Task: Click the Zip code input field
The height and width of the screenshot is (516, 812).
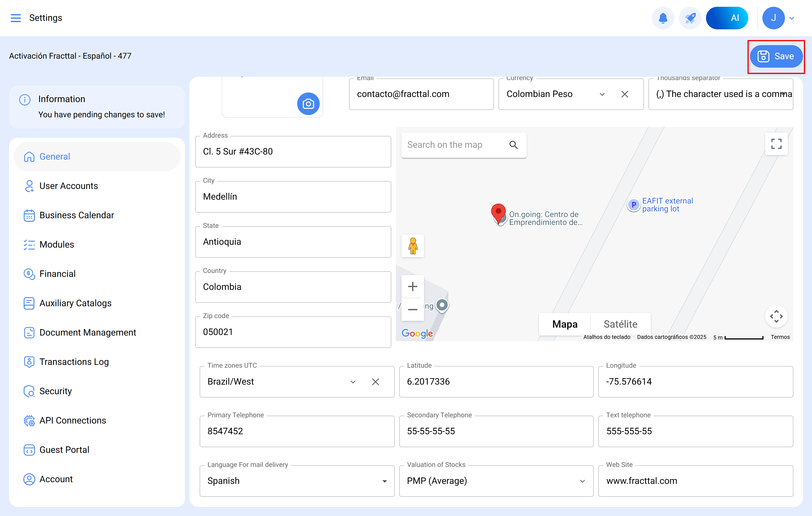Action: [293, 332]
